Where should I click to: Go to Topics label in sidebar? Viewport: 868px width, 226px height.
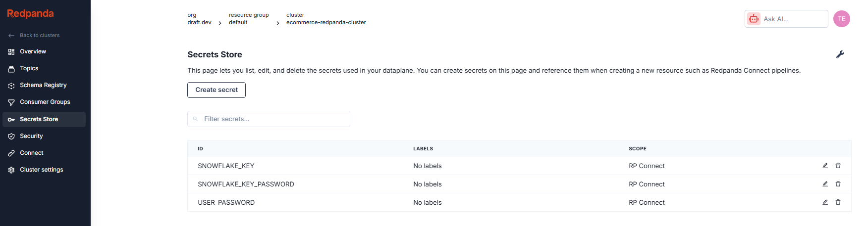coord(29,68)
